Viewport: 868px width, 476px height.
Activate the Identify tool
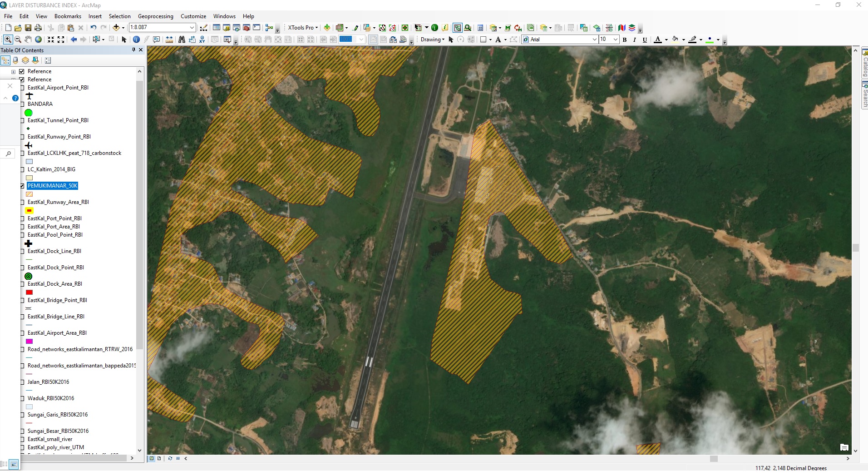click(136, 40)
